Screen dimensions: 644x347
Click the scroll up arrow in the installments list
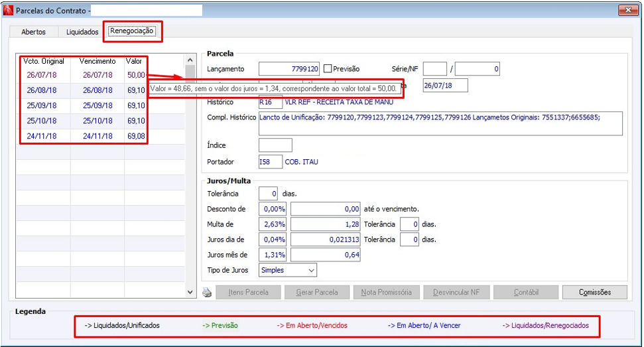click(x=190, y=60)
